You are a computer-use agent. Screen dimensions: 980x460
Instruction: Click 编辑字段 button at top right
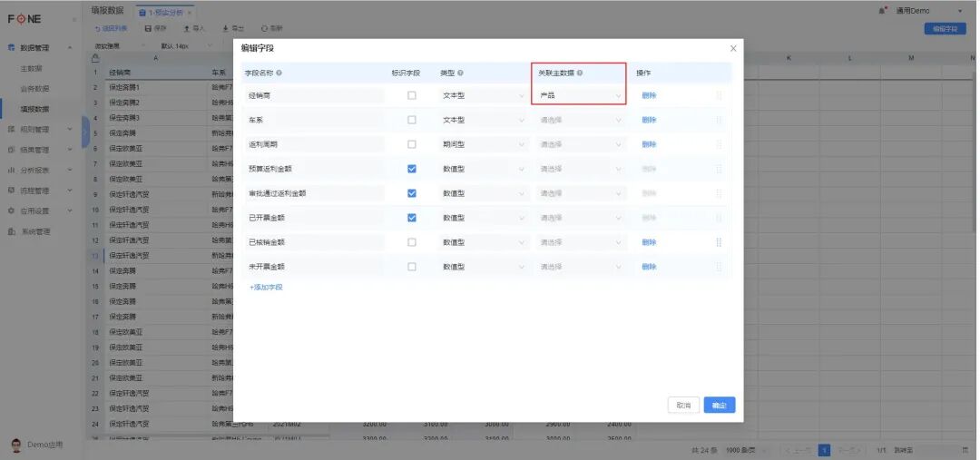point(945,29)
